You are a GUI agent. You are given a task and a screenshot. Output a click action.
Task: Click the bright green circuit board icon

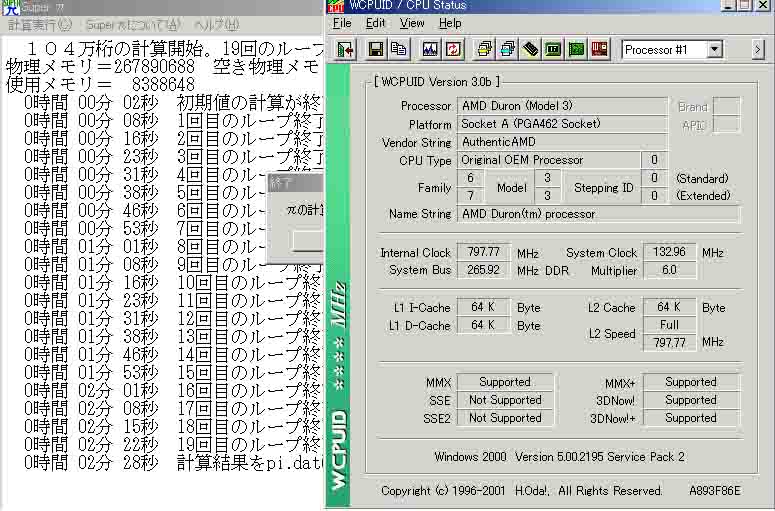576,49
